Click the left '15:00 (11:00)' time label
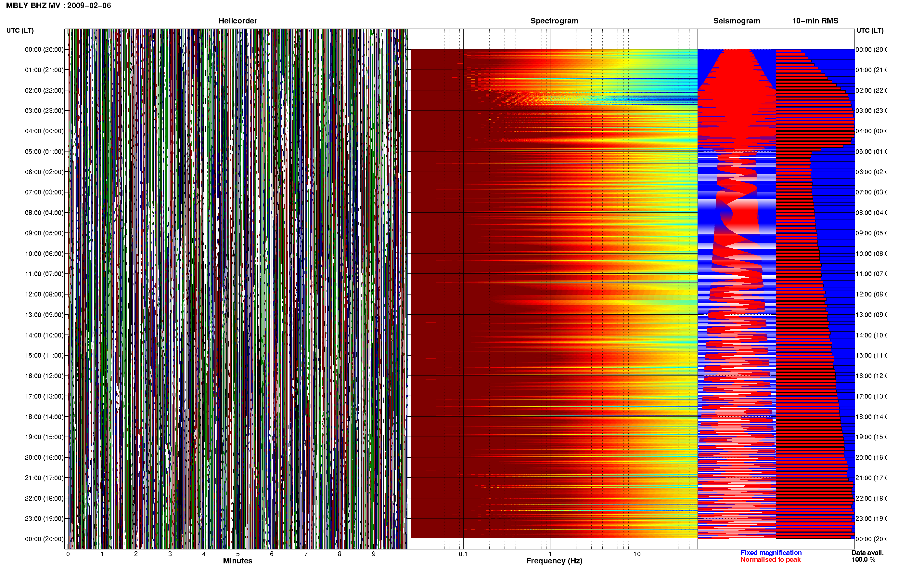 point(44,356)
